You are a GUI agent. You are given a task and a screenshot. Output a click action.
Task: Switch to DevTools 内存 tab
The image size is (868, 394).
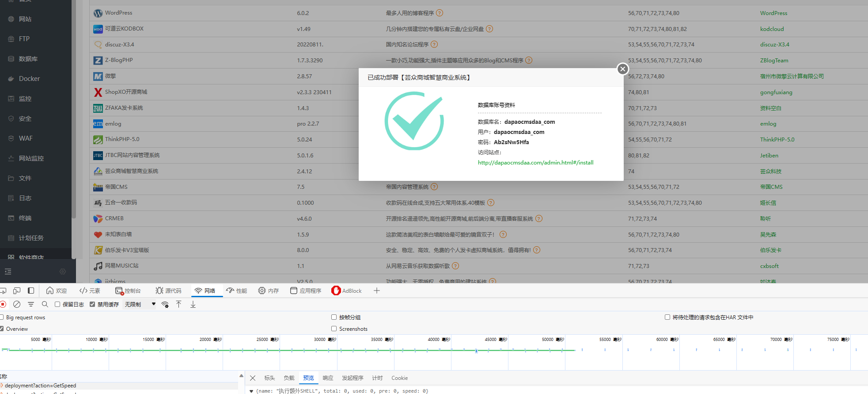(x=269, y=291)
